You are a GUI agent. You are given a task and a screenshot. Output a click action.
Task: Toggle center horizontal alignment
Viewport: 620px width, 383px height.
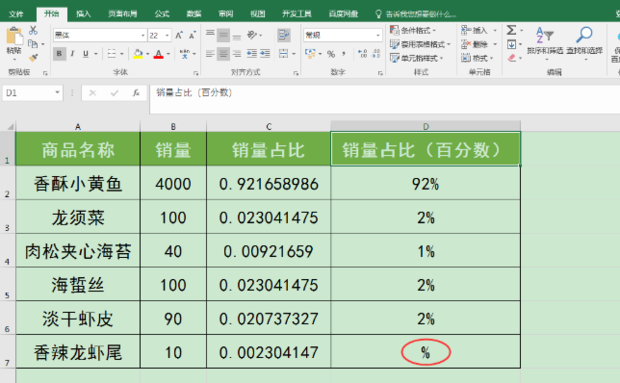pyautogui.click(x=223, y=54)
